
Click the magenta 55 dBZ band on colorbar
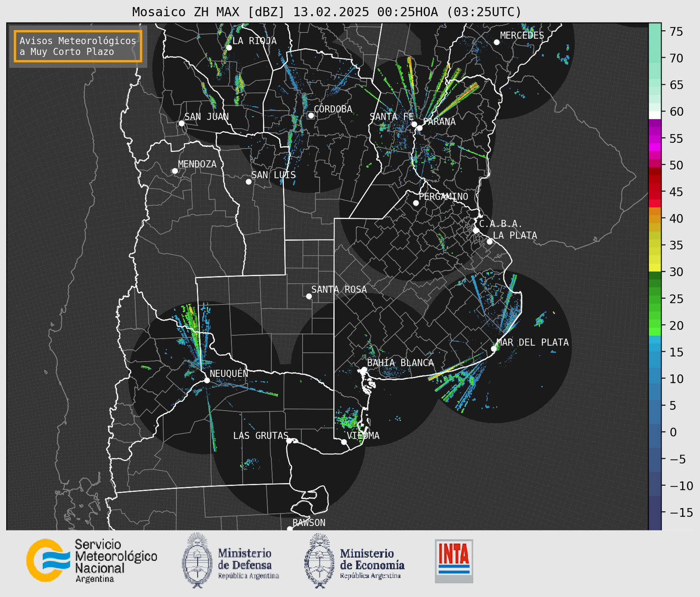pyautogui.click(x=655, y=139)
